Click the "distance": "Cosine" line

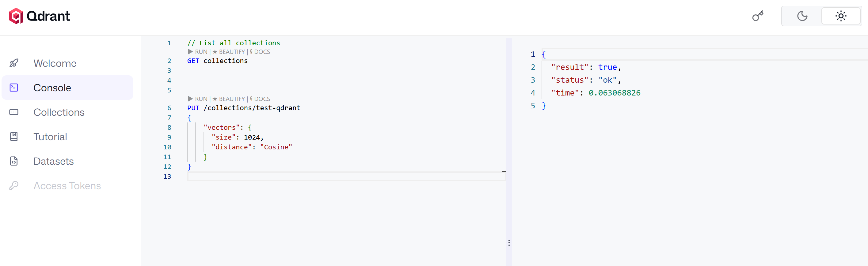(x=252, y=147)
